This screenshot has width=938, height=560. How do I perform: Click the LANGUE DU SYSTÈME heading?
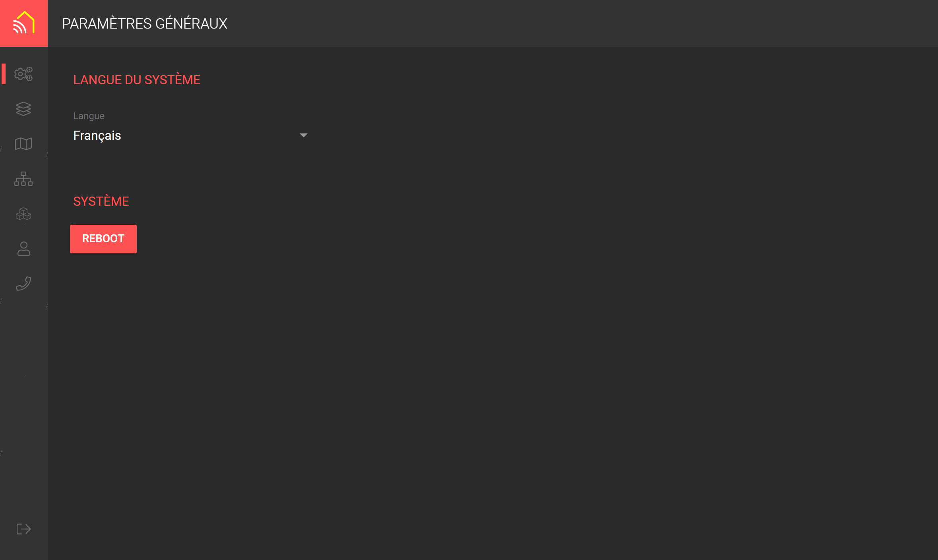click(137, 79)
